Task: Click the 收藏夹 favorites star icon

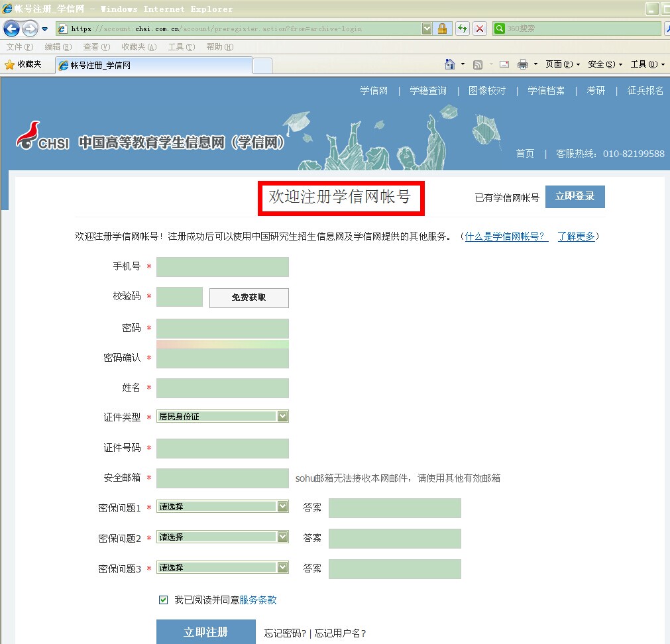Action: click(9, 64)
